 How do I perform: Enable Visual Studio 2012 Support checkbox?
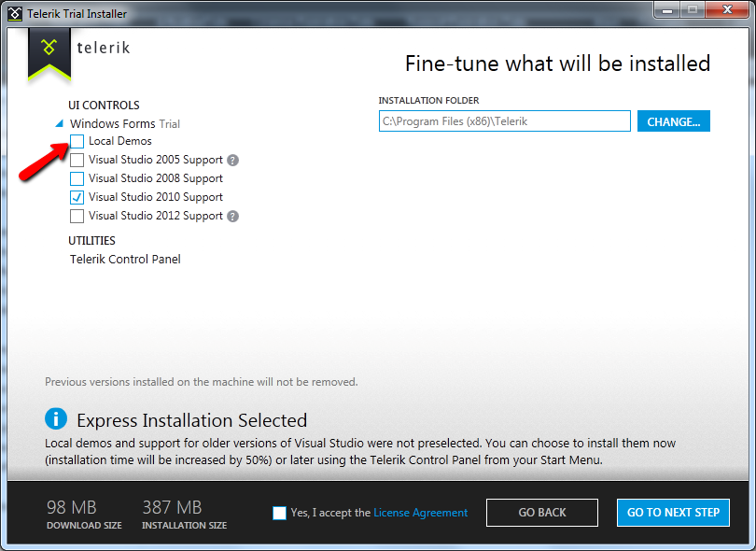coord(77,216)
